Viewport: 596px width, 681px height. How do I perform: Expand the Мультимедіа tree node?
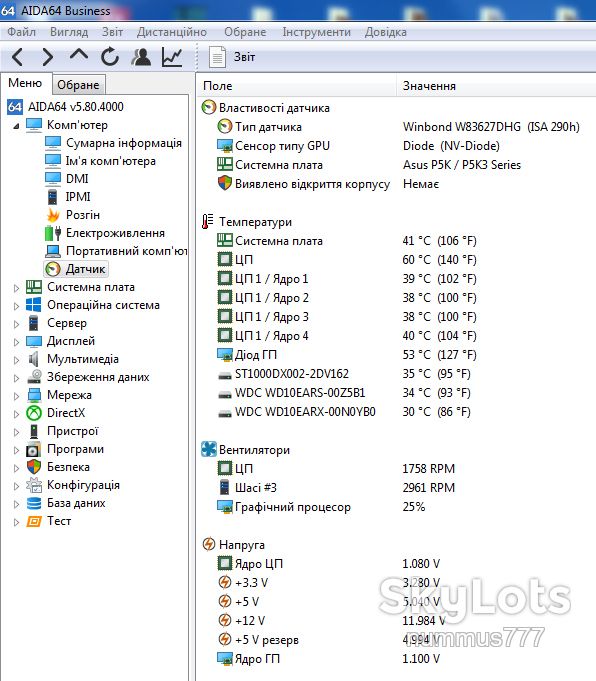[x=16, y=360]
